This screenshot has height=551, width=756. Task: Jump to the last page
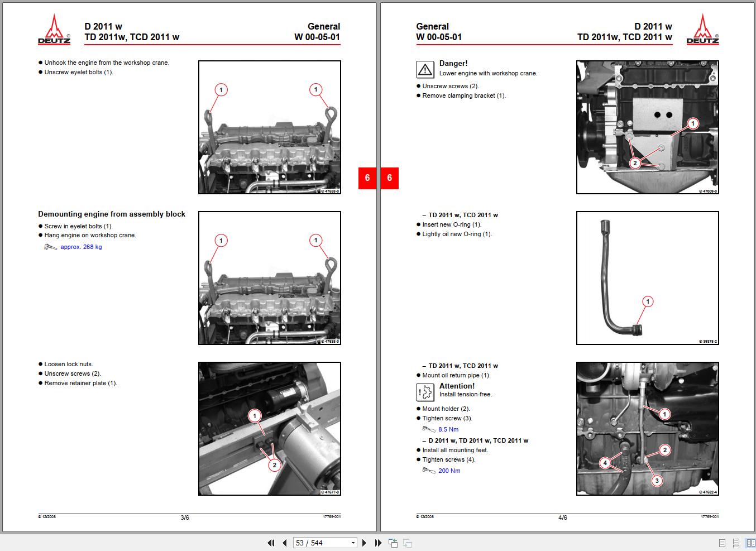[378, 543]
